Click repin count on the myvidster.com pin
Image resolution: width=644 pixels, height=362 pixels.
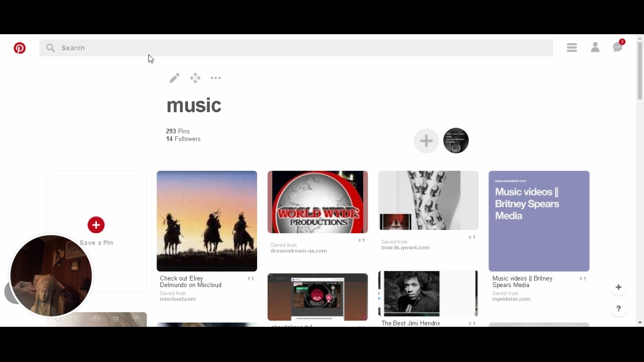583,279
